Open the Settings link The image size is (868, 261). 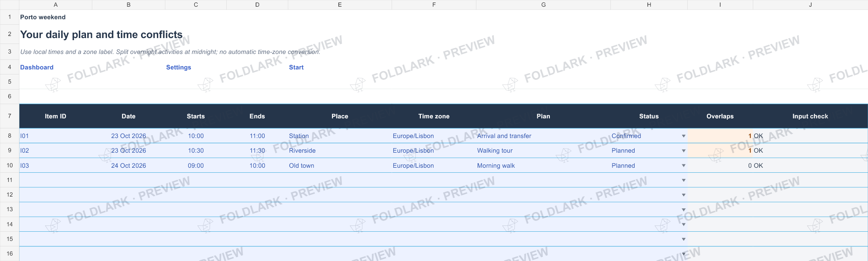tap(179, 67)
